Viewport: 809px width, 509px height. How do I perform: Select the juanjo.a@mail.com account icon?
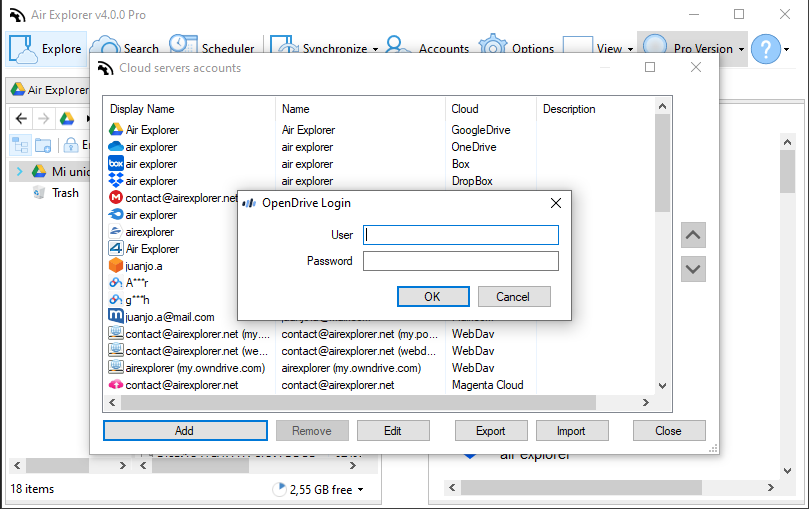coord(116,316)
